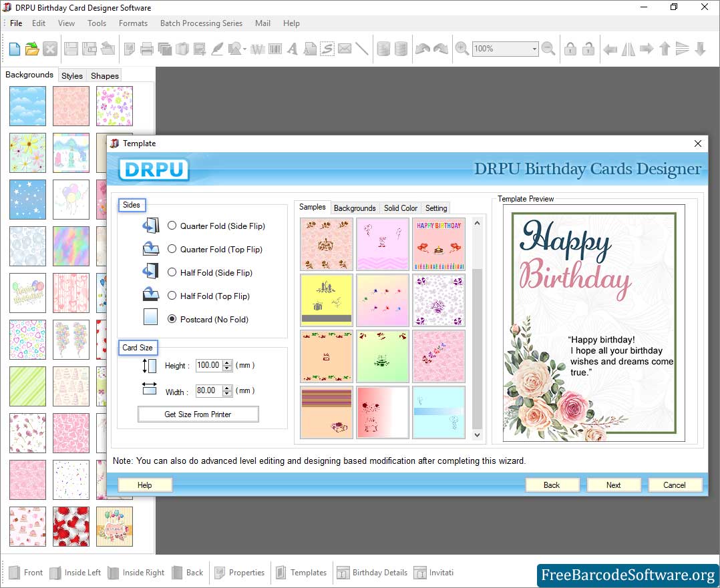Click the Cancel button
This screenshot has height=588, width=720.
675,485
